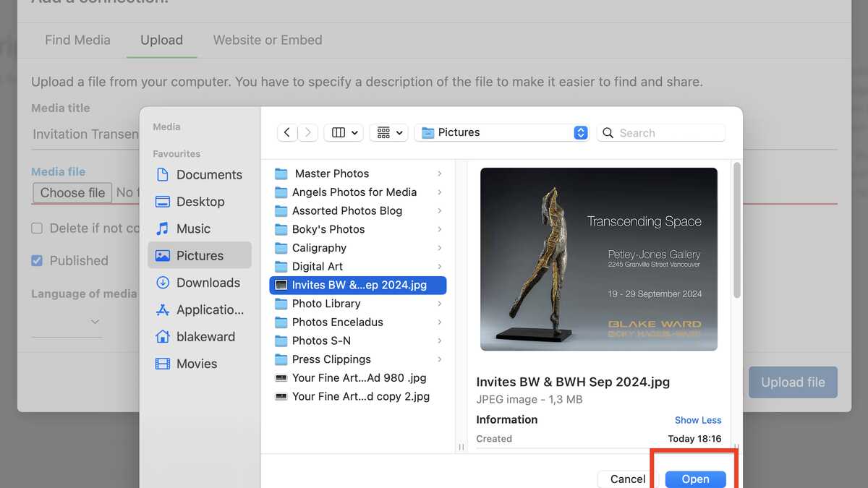Select Applications in the sidebar
The height and width of the screenshot is (488, 868).
click(x=200, y=309)
